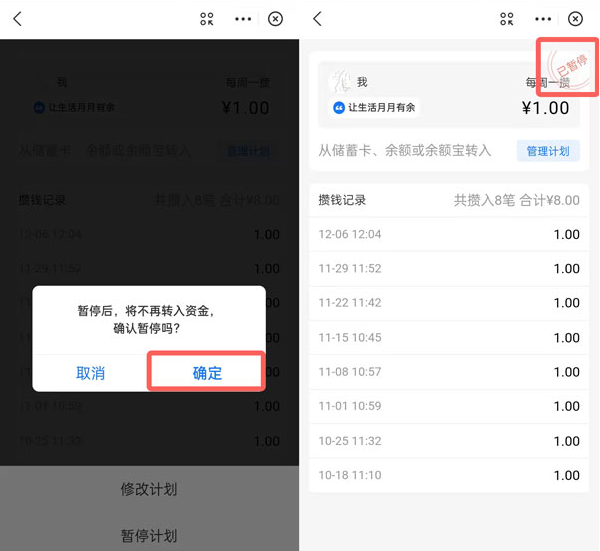Click 取消 in the pause dialog
600x551 pixels.
(90, 373)
